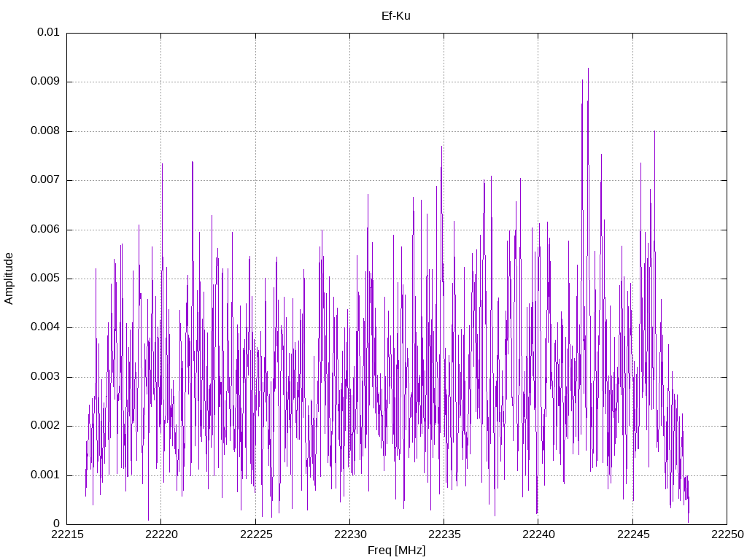This screenshot has width=747, height=560.
Task: Click the x-axis tick label 22240
Action: pyautogui.click(x=538, y=534)
